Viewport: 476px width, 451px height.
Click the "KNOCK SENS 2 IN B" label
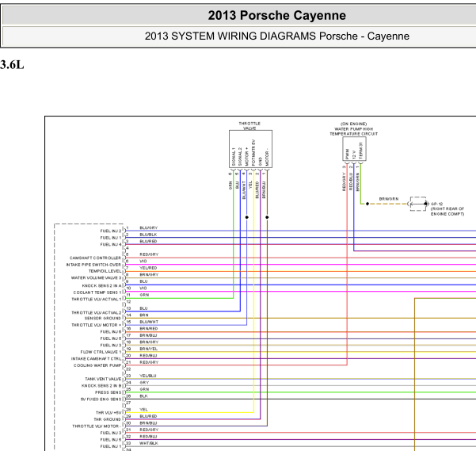coord(101,386)
